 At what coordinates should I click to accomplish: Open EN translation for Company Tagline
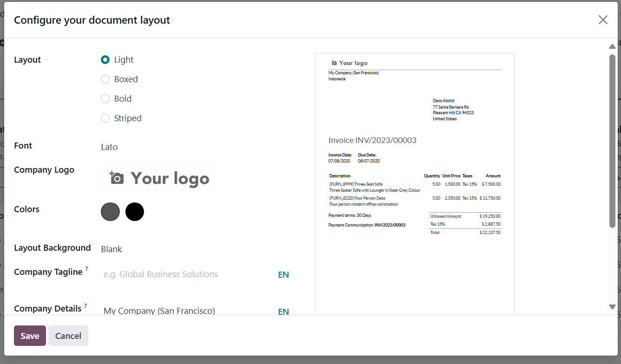[x=283, y=275]
